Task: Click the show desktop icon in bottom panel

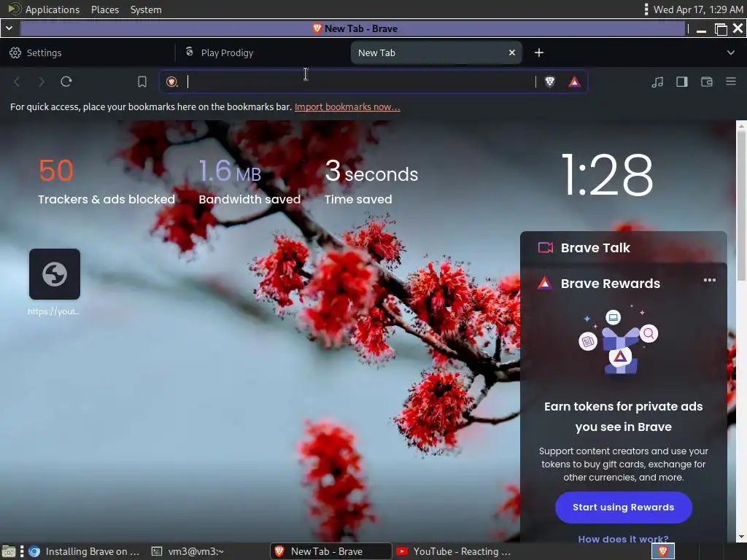Action: [9, 551]
